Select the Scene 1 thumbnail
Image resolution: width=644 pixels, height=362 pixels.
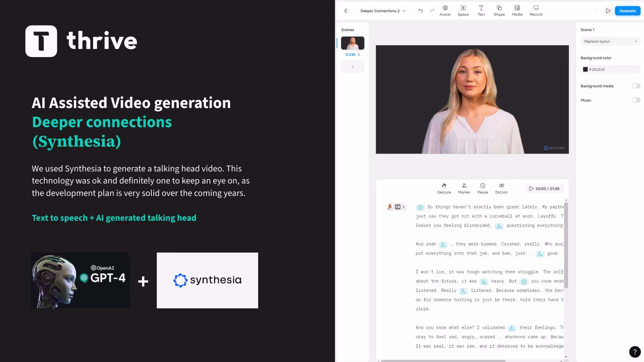pos(352,43)
